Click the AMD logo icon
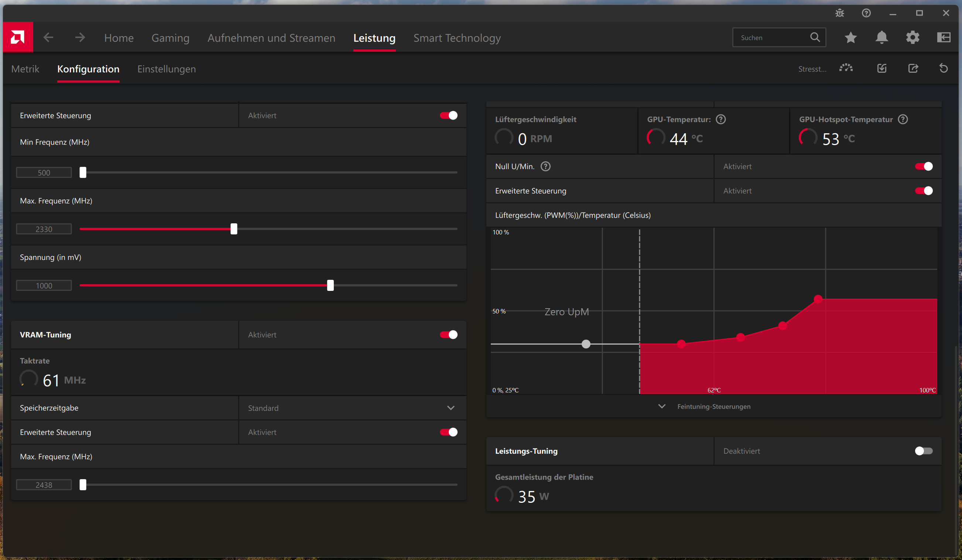 pyautogui.click(x=18, y=37)
